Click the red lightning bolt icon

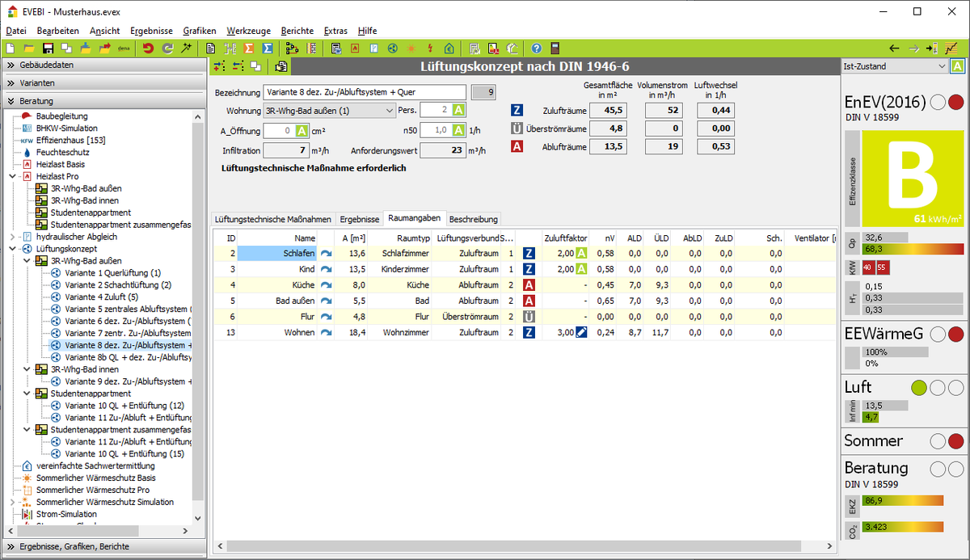pos(430,48)
